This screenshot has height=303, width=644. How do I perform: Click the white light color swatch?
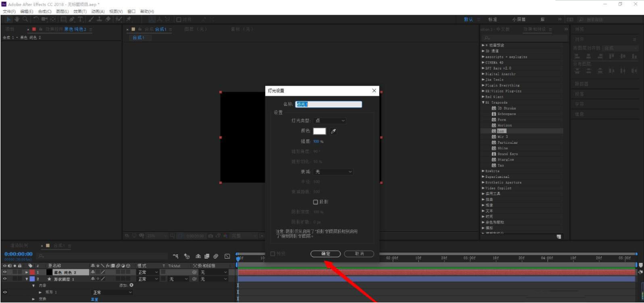(320, 131)
